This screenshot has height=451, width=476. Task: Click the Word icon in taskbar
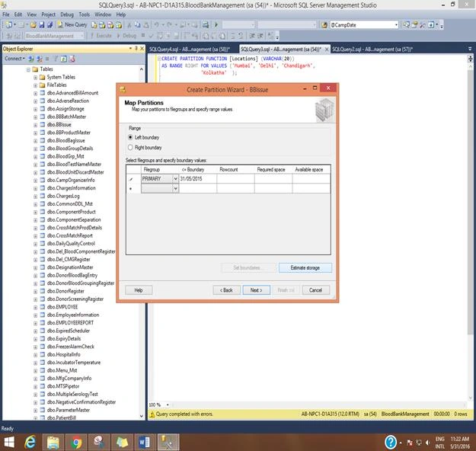pos(145,442)
